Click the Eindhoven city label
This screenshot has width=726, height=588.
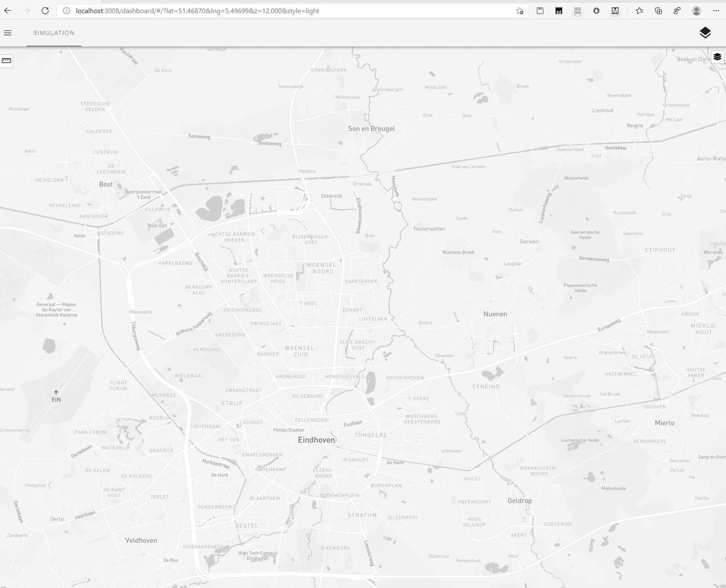[316, 440]
